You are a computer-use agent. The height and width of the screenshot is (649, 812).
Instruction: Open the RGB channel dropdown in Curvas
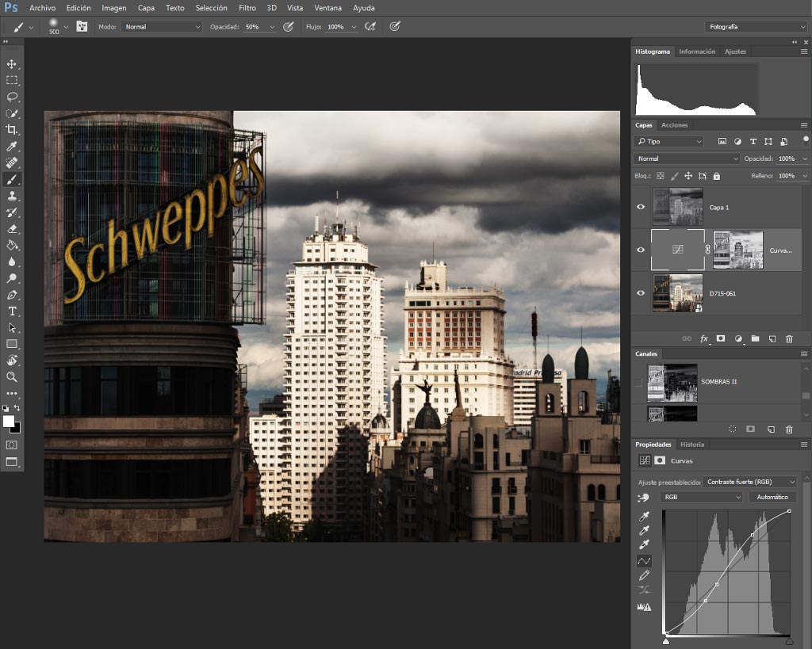pyautogui.click(x=701, y=497)
